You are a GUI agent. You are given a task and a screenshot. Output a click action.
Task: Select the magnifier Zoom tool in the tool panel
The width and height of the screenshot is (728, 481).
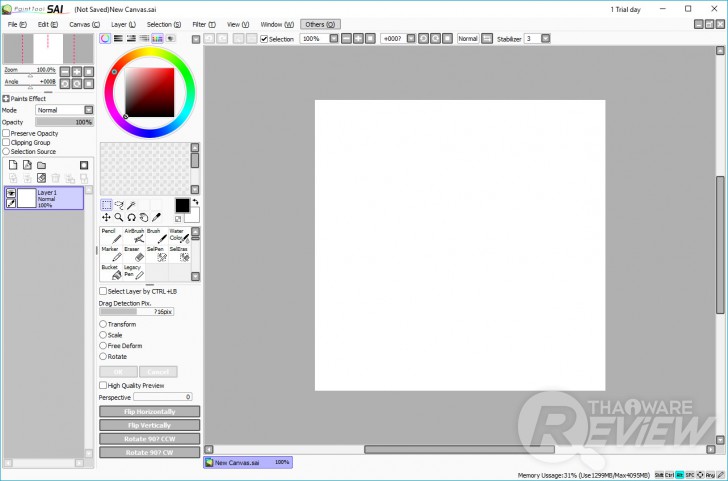(x=119, y=217)
